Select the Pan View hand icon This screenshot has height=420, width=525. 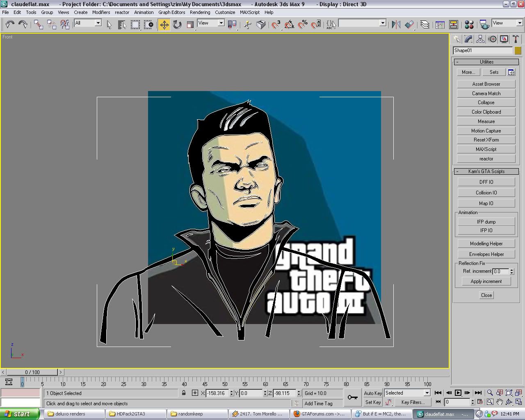point(499,402)
